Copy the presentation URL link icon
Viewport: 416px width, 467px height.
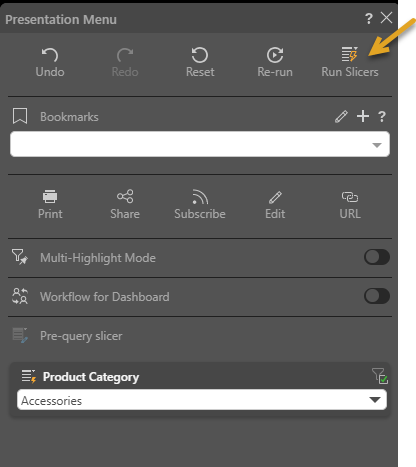pos(350,197)
